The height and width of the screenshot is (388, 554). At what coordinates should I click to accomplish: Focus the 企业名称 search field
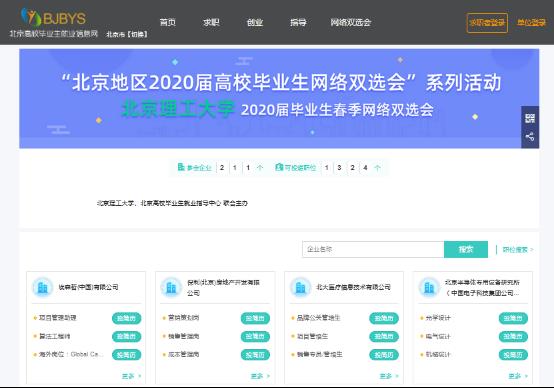point(373,249)
